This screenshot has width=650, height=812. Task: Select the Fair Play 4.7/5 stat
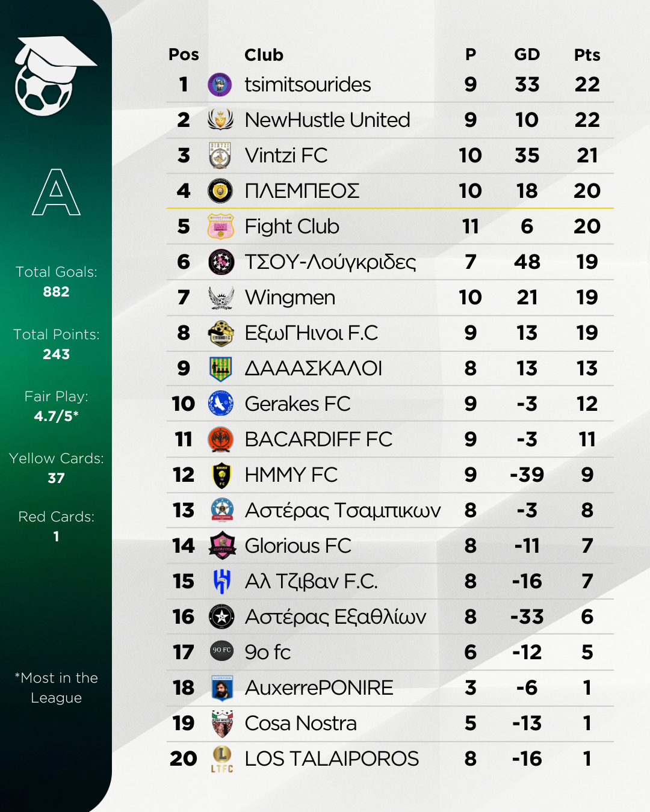pos(56,406)
